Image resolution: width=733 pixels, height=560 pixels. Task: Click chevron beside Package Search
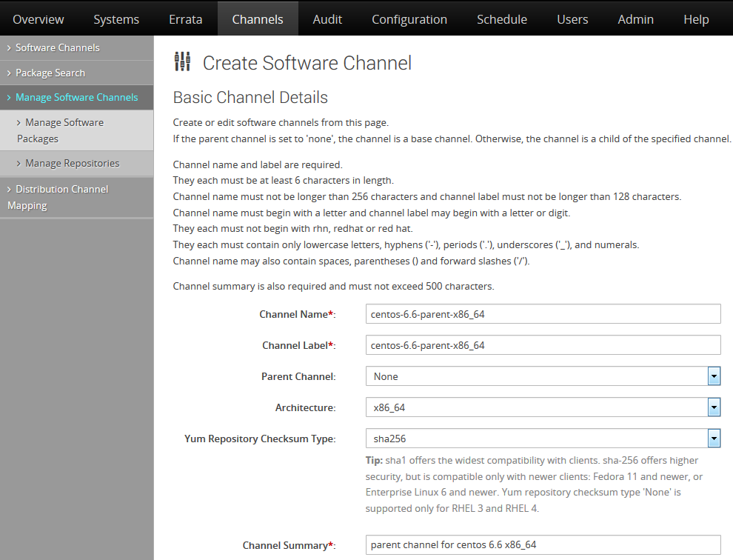coord(9,73)
